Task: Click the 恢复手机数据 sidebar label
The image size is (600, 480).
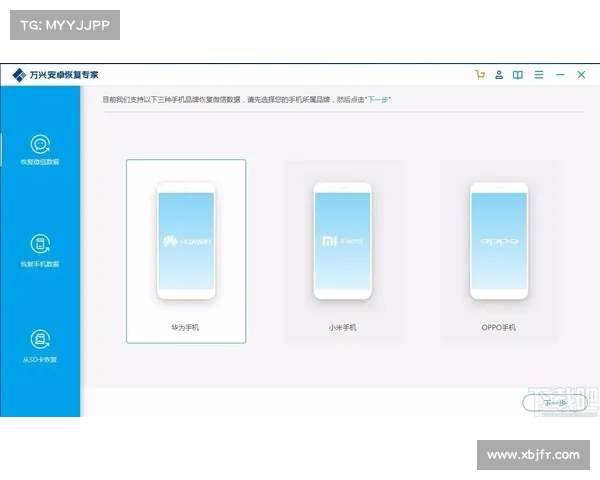Action: (40, 264)
